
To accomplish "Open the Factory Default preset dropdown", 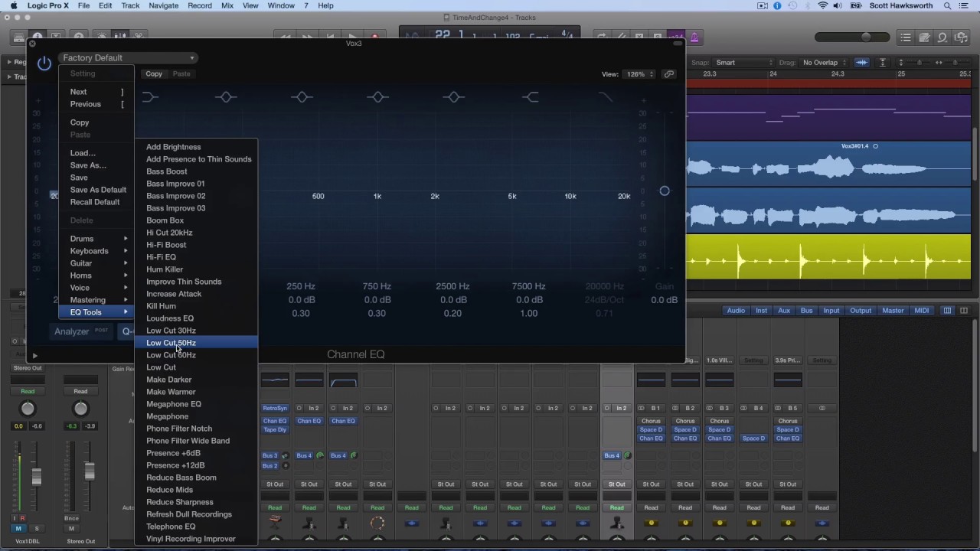I will pyautogui.click(x=128, y=57).
